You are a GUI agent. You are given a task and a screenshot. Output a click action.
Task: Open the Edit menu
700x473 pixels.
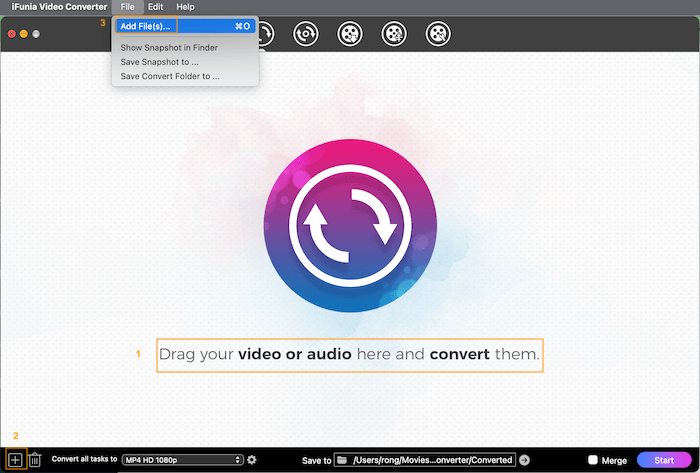point(156,7)
